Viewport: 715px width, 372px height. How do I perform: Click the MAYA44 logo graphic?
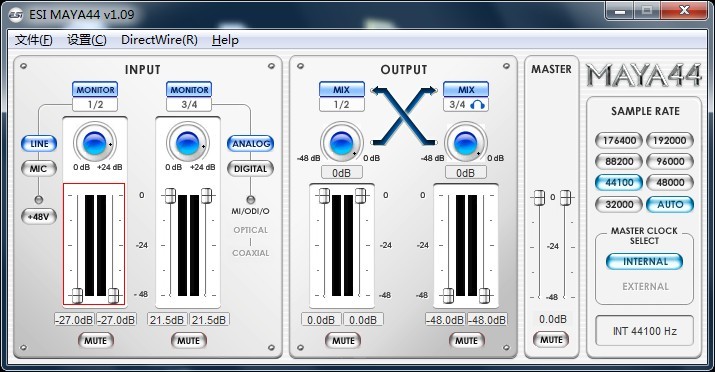pyautogui.click(x=644, y=75)
